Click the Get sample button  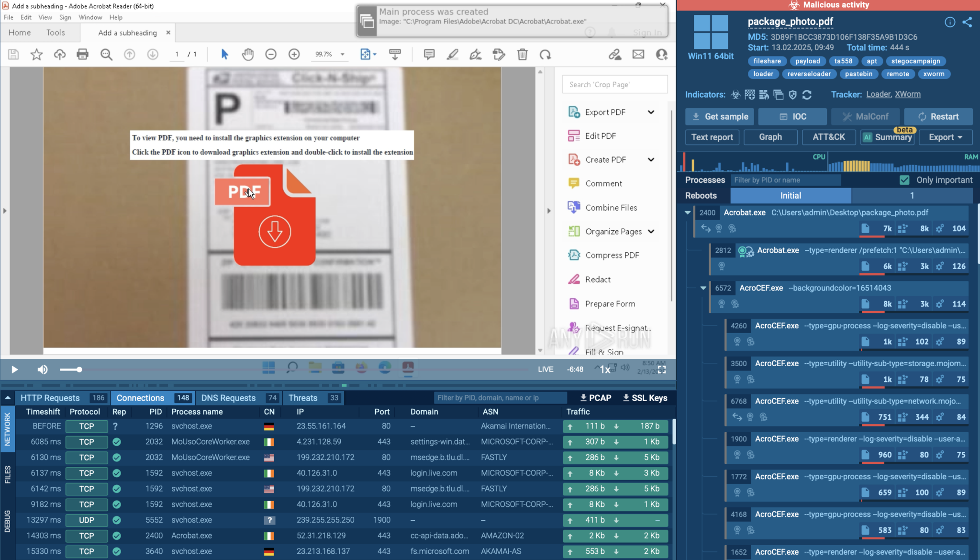720,116
